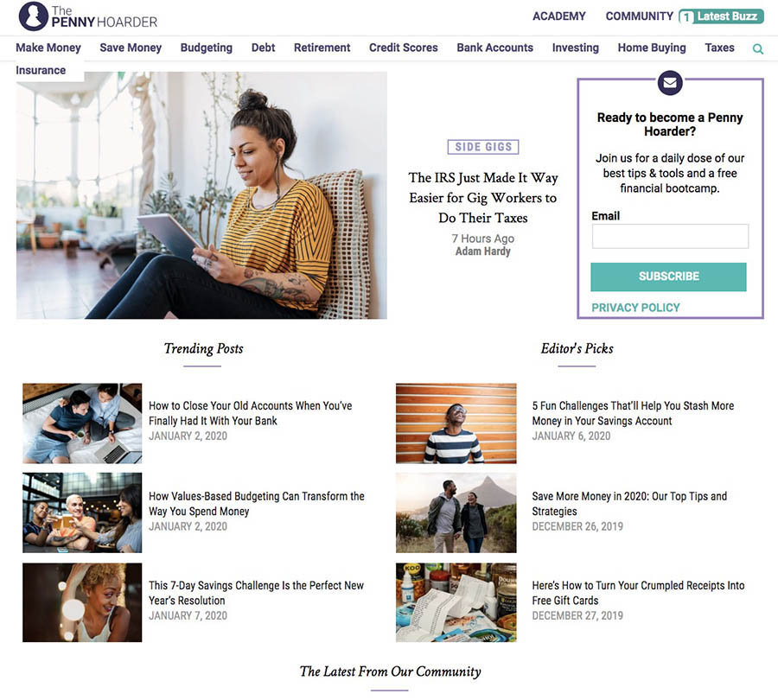Click the Penny Hoarder logo icon
778x700 pixels.
coord(33,16)
